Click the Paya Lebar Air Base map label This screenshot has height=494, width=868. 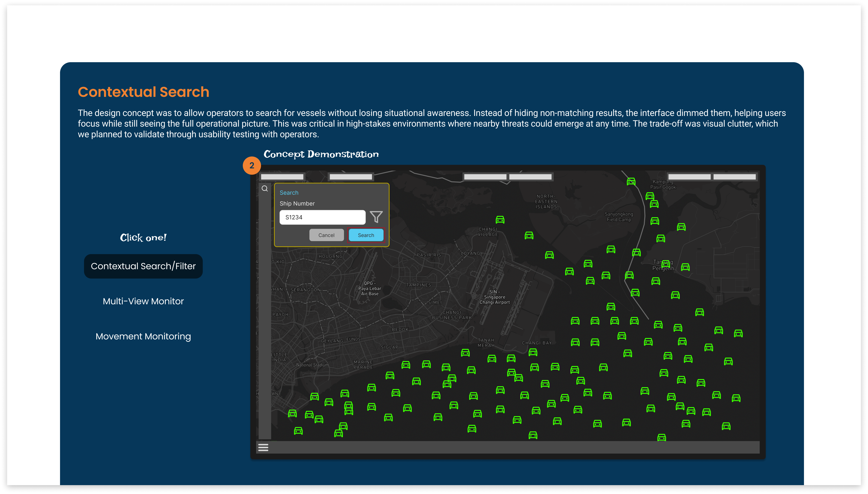coord(370,288)
